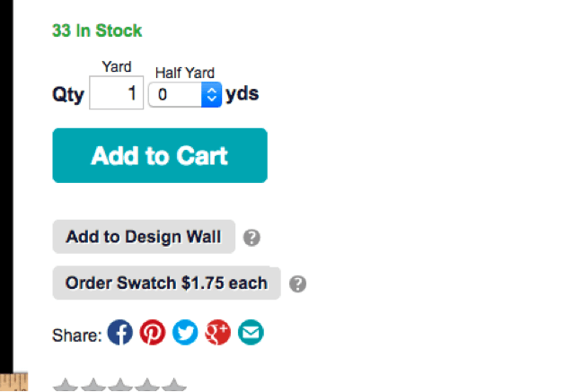Click into the Yard quantity field
This screenshot has width=573, height=392.
click(116, 92)
